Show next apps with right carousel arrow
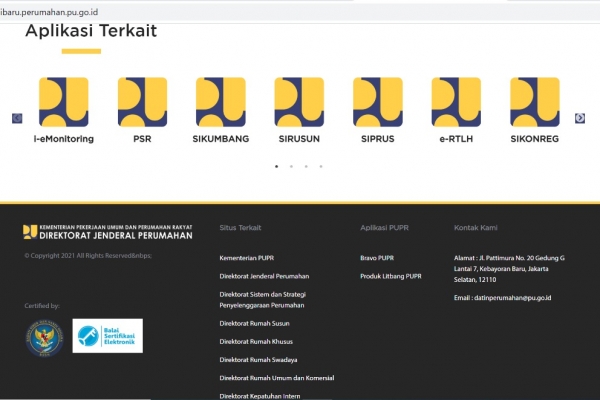 (580, 118)
